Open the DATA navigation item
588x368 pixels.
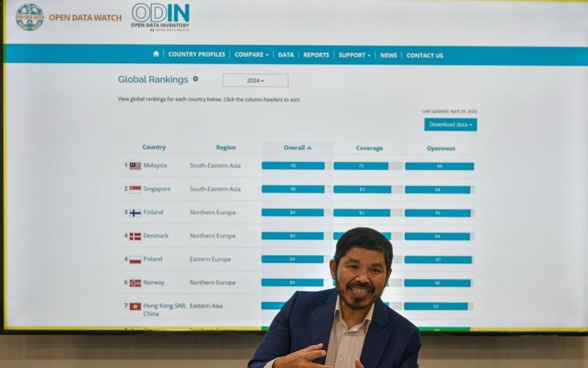click(286, 55)
